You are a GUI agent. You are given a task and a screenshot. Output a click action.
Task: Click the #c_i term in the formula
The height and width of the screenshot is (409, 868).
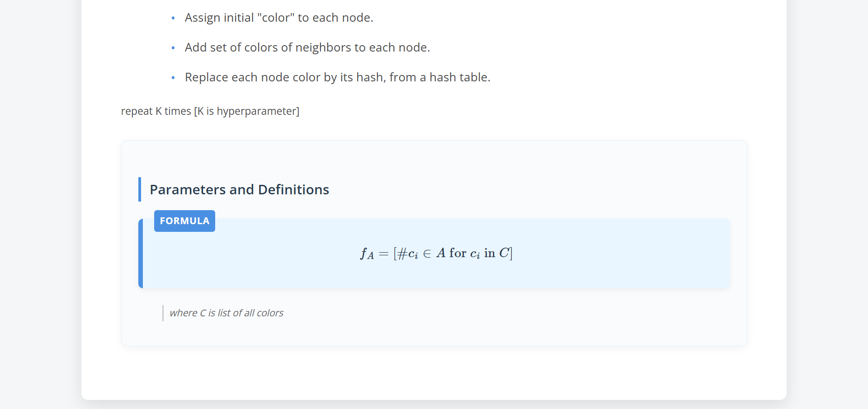tap(407, 254)
